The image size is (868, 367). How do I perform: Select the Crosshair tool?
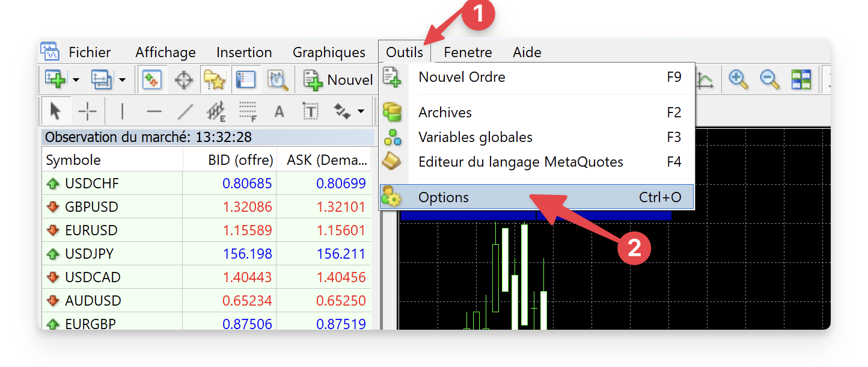87,111
